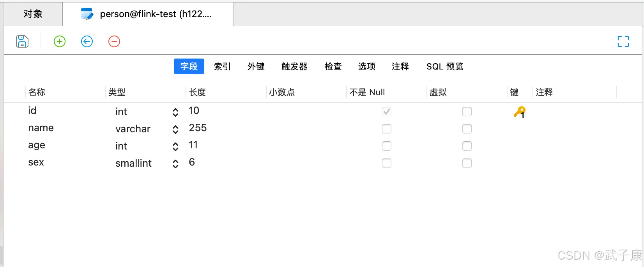Viewport: 644px width, 267px height.
Task: Check the virtual box for the age field
Action: (x=467, y=146)
